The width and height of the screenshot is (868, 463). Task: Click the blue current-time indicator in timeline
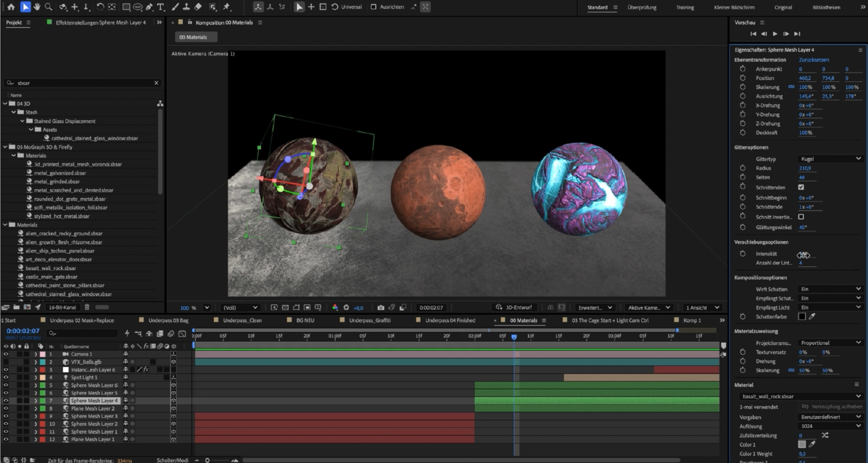coord(514,337)
